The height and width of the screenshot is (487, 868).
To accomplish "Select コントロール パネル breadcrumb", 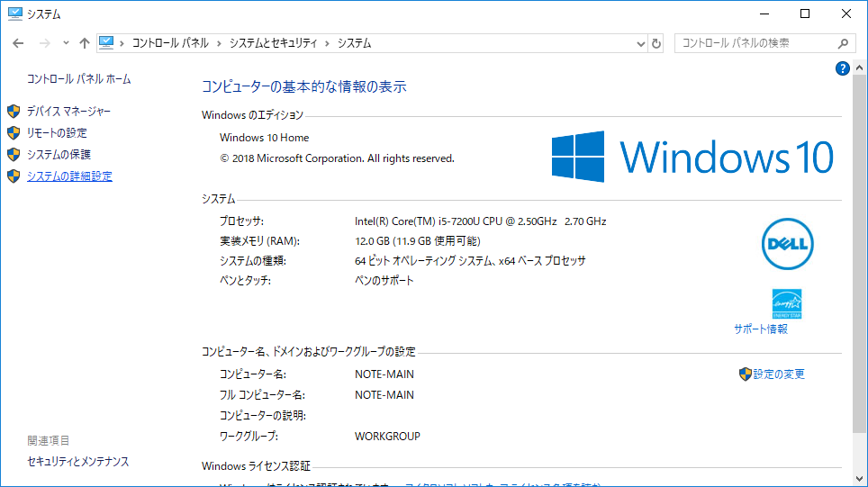I will coord(170,43).
